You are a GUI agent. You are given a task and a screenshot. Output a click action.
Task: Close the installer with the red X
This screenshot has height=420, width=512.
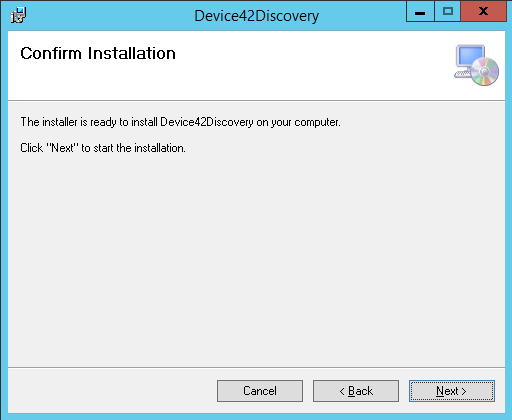[x=483, y=12]
